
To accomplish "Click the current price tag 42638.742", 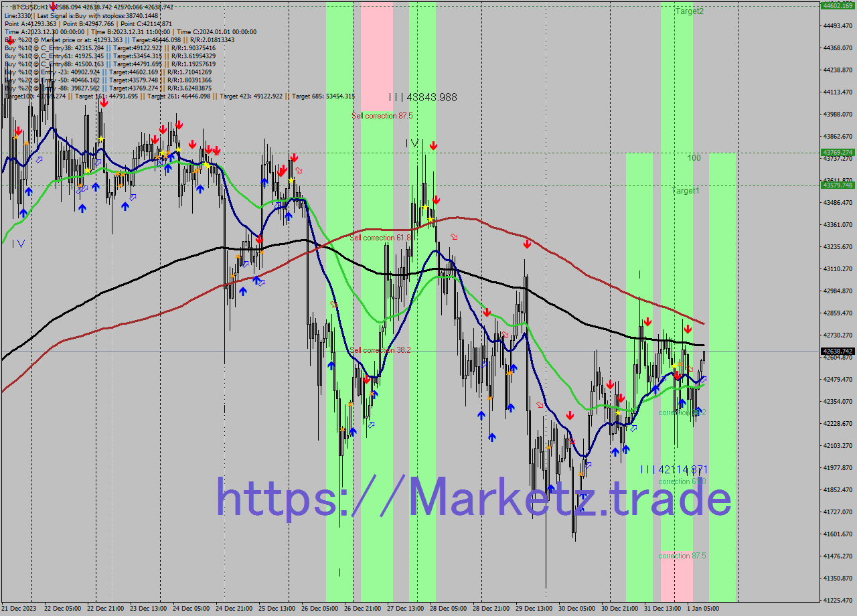I will [x=838, y=351].
